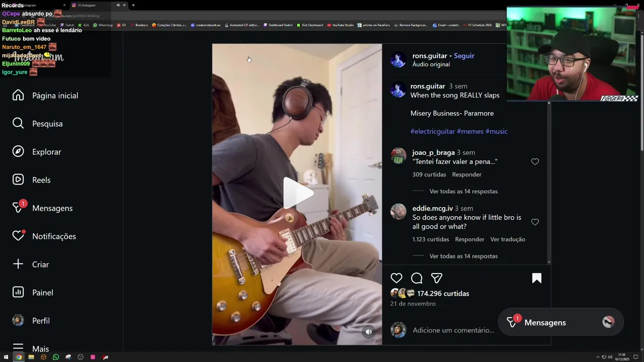Viewport: 644px width, 362px height.
Task: Click the comments panel scrollbar
Action: tap(549, 182)
